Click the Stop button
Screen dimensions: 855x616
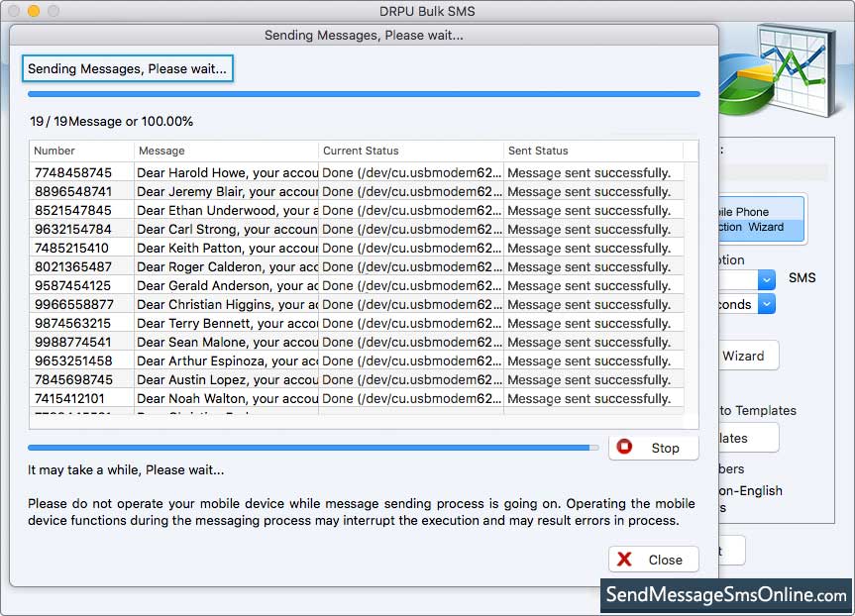coord(653,448)
